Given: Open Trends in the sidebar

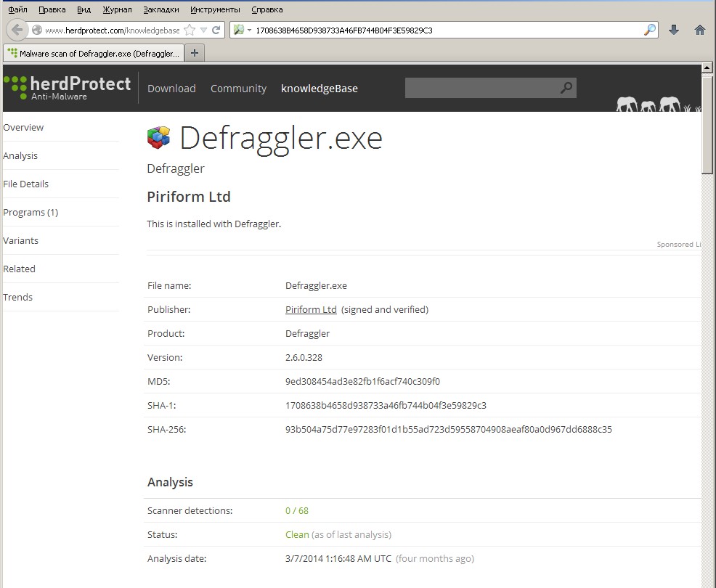Looking at the screenshot, I should pos(18,297).
